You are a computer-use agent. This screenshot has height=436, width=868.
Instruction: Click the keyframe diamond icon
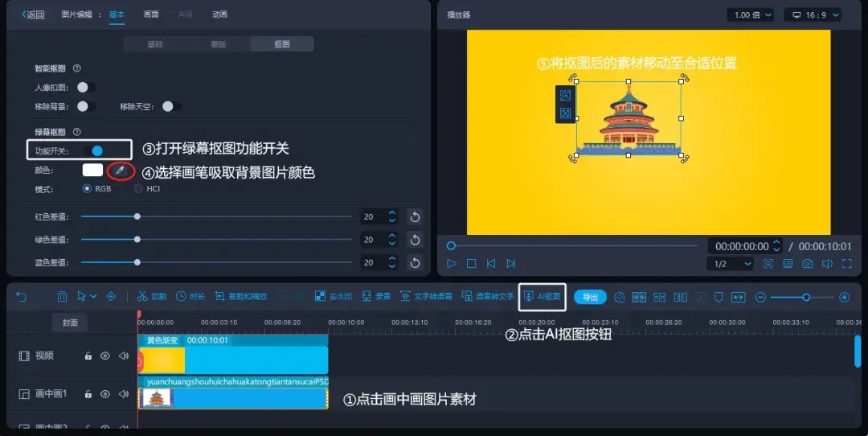[x=111, y=296]
